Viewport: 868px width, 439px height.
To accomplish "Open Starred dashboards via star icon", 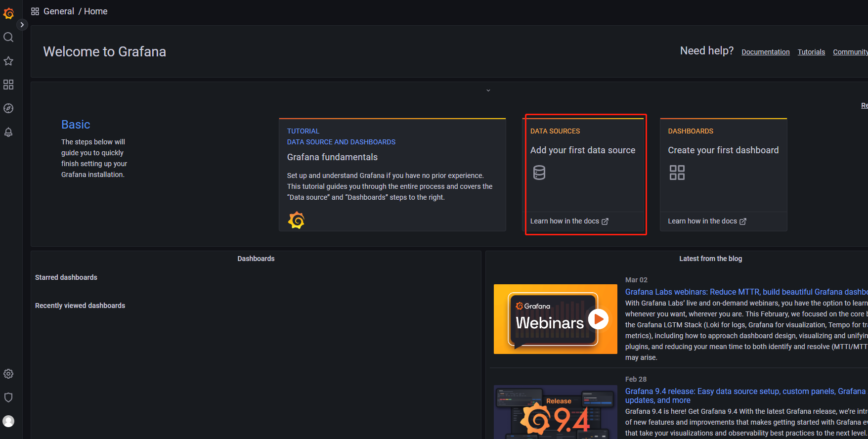I will (x=8, y=61).
